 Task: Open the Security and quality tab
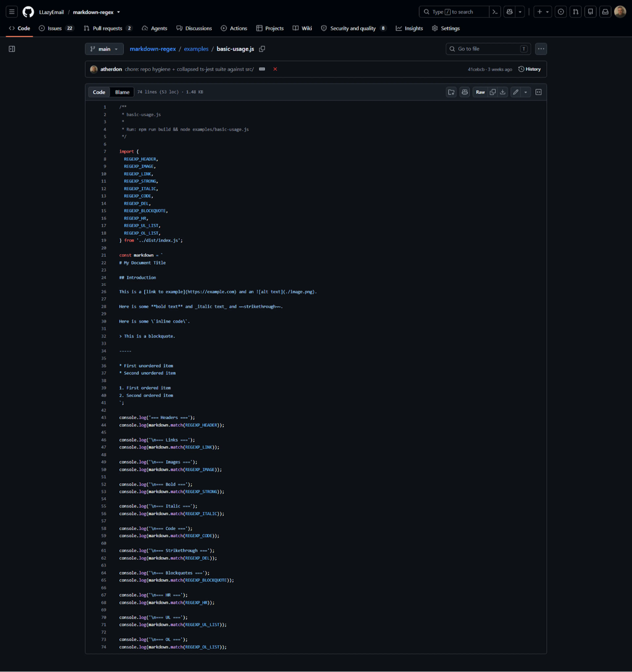tap(354, 28)
